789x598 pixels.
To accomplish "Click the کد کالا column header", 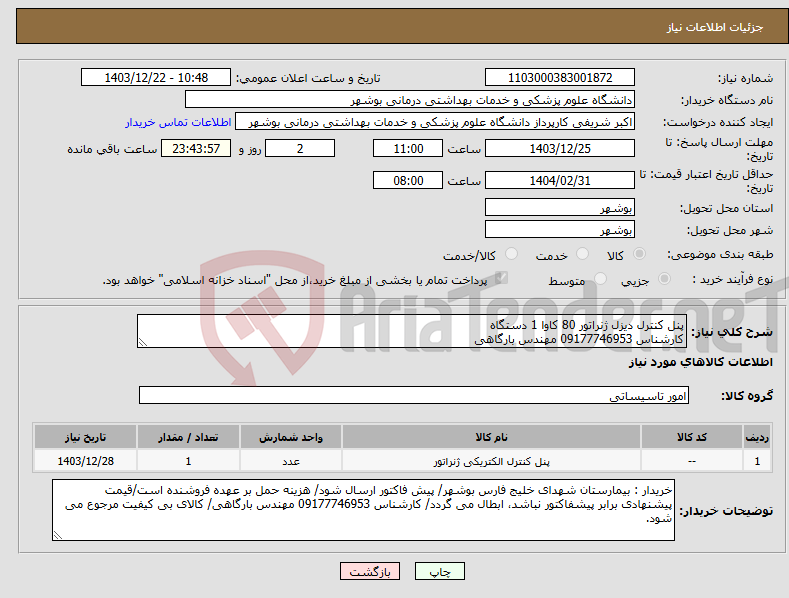I will click(692, 437).
